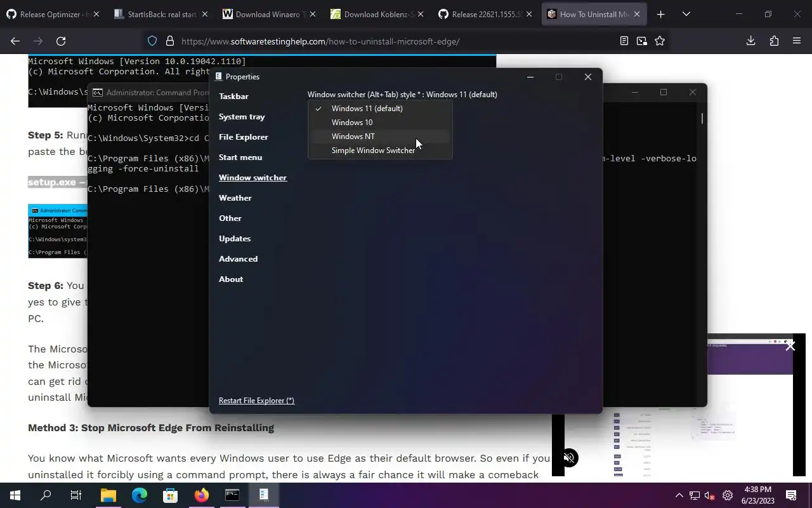The image size is (812, 508).
Task: Open Firefox downloads panel
Action: (x=750, y=41)
